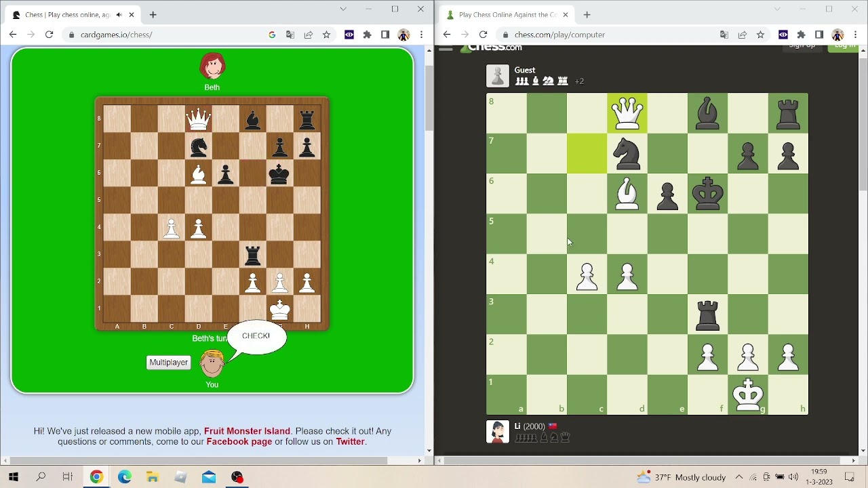The image size is (868, 488).
Task: Click the Log In button on chess.com
Action: [845, 47]
